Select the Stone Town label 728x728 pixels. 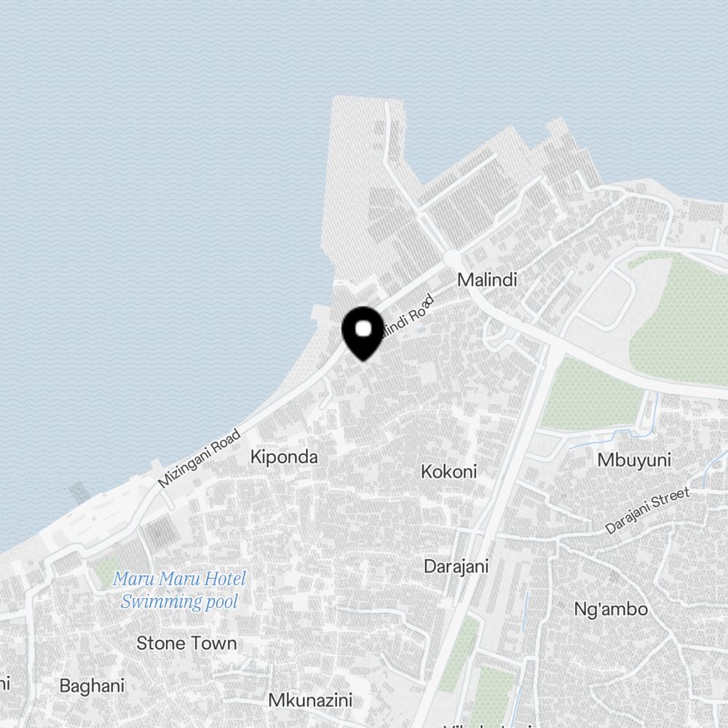186,643
